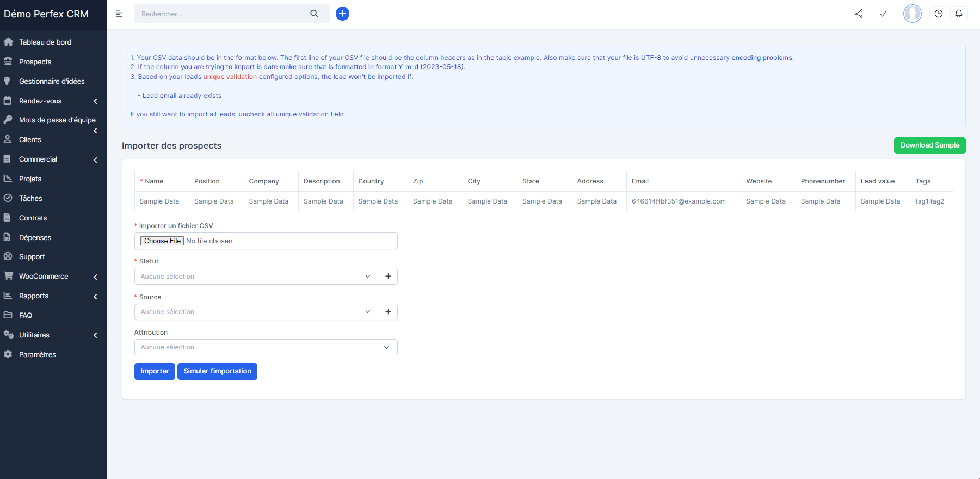
Task: Open the notifications bell icon
Action: coord(959,14)
